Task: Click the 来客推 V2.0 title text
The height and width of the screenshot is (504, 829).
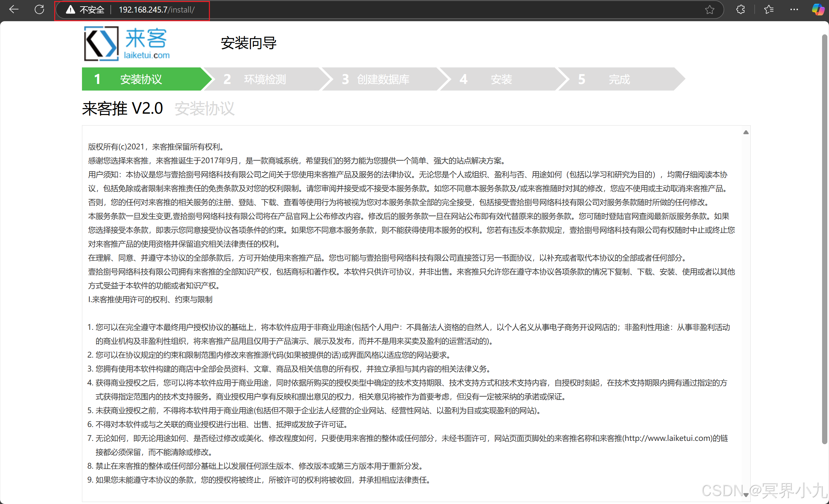Action: coord(122,108)
